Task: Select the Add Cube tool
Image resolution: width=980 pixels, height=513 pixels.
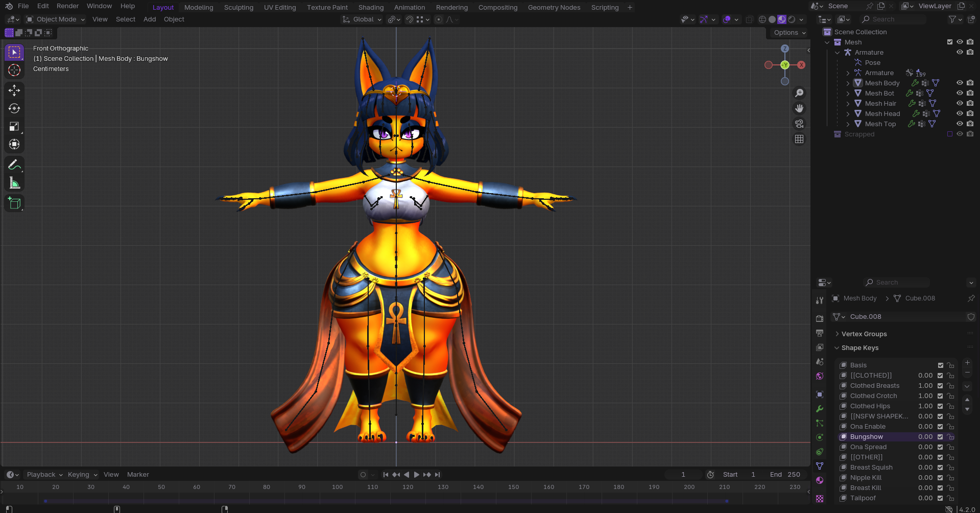Action: click(x=14, y=203)
